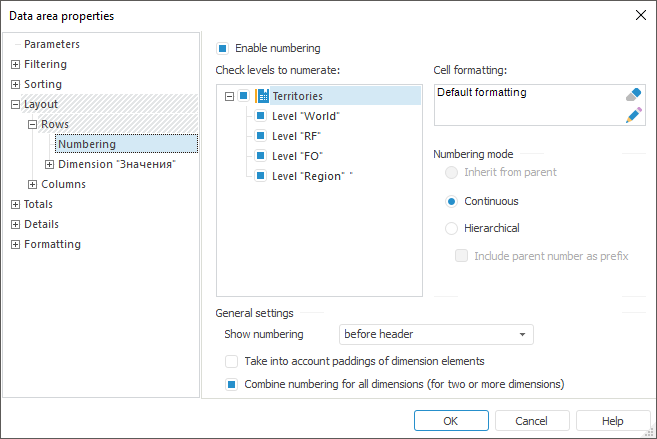The width and height of the screenshot is (657, 439).
Task: Expand the Columns node
Action: tap(32, 184)
